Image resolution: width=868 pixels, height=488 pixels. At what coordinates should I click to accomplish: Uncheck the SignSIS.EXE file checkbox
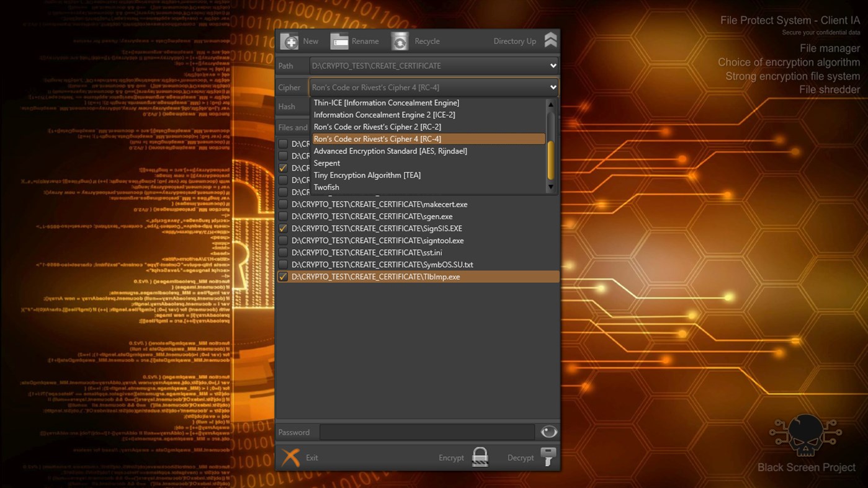(283, 228)
